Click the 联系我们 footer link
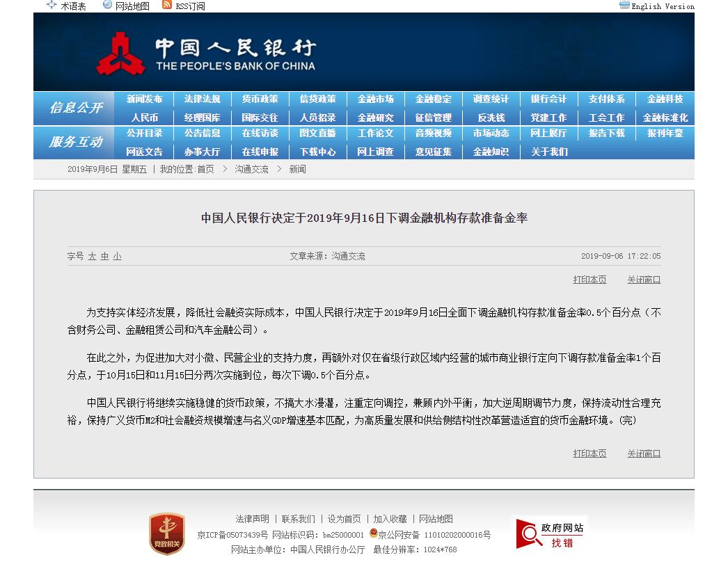 pos(298,519)
